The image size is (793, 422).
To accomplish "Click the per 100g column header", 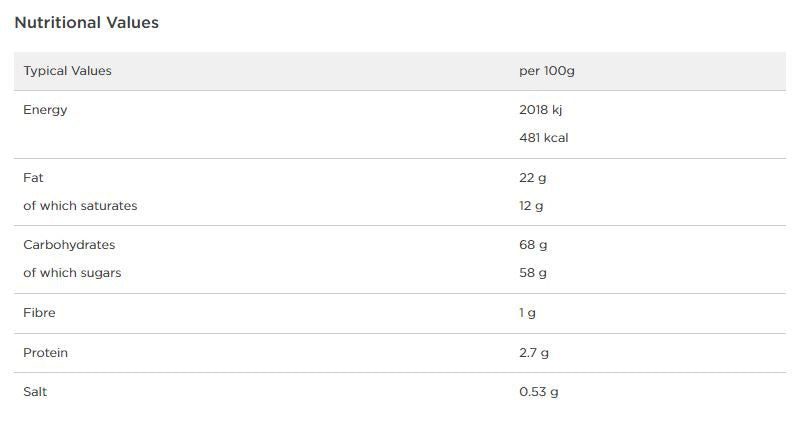I will point(547,71).
